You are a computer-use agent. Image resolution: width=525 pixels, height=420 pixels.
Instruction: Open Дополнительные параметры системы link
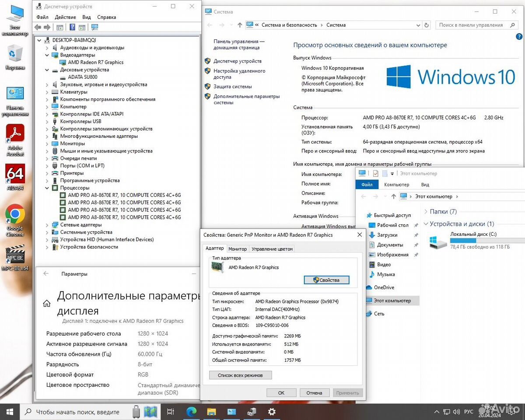point(246,99)
